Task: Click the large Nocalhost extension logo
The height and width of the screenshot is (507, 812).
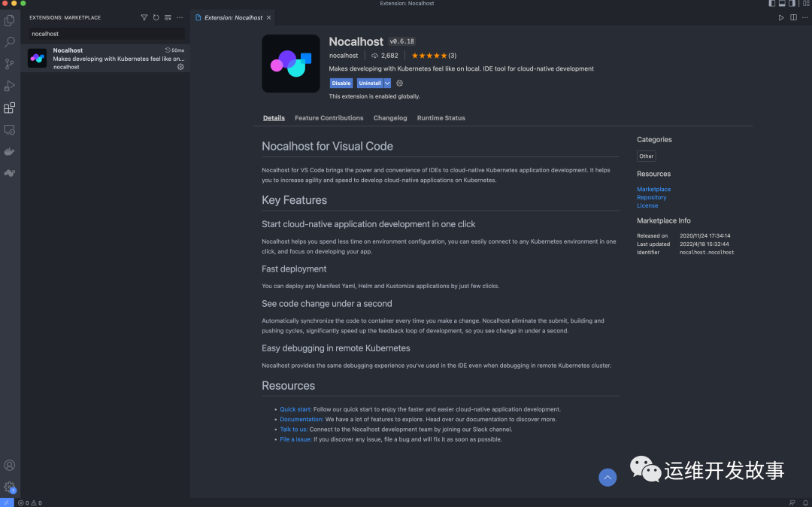Action: [x=290, y=64]
